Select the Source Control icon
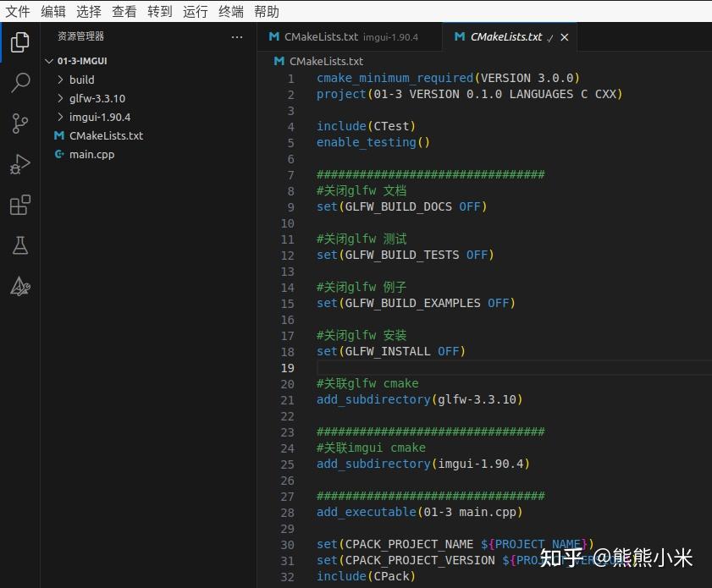Screen dimensions: 712x588 (x=20, y=124)
